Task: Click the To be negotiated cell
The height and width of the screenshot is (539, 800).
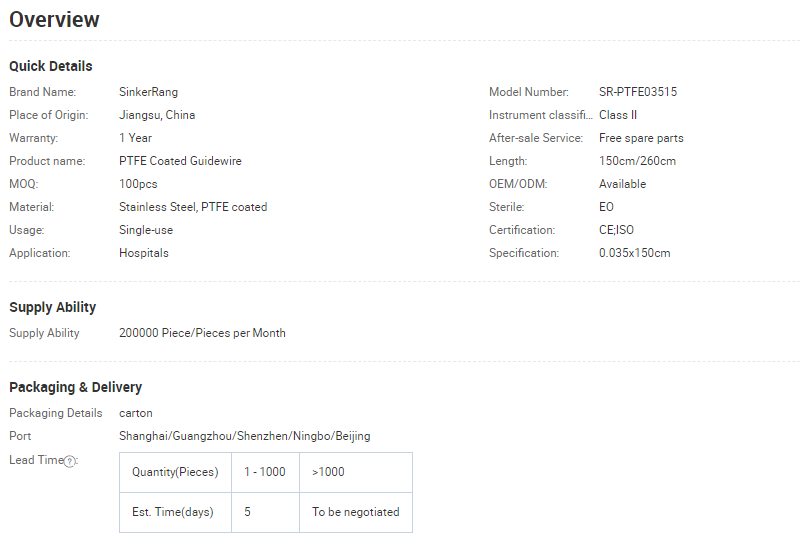Action: pyautogui.click(x=355, y=512)
